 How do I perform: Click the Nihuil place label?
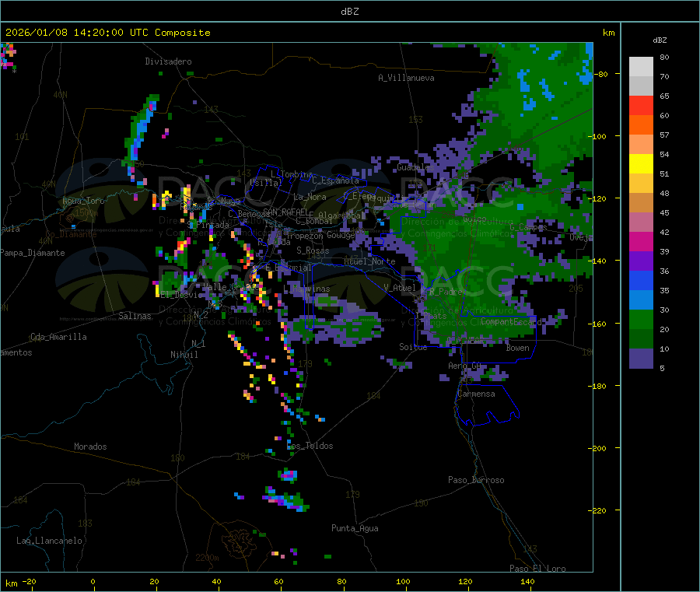(x=184, y=355)
